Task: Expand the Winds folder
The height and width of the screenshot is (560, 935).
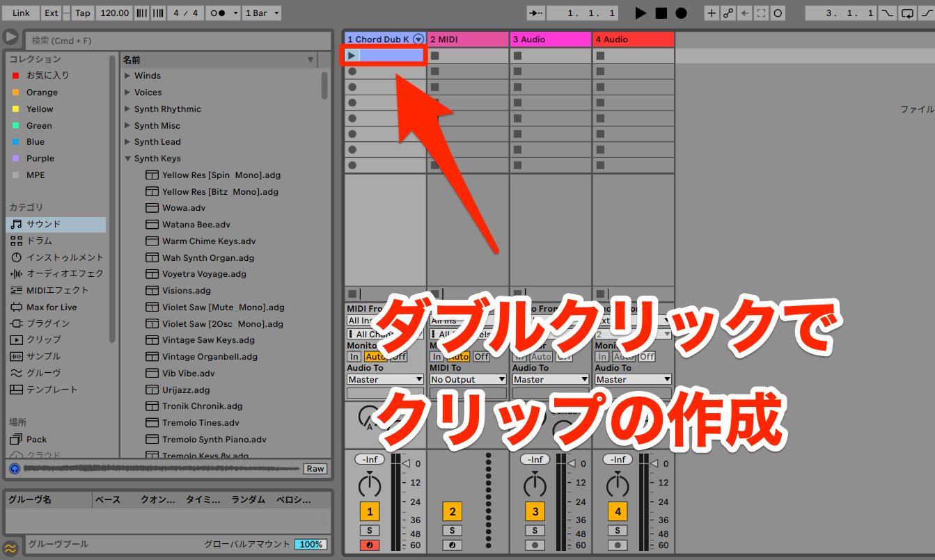Action: click(127, 75)
